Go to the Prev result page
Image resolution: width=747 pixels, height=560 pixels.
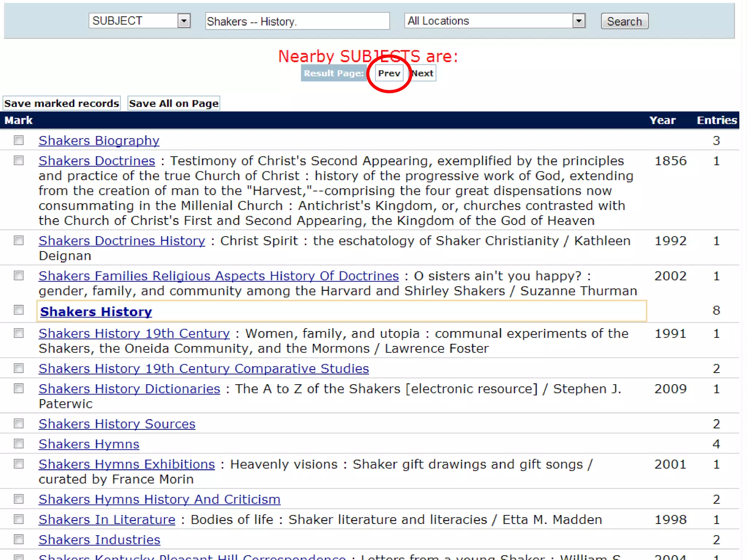pyautogui.click(x=389, y=73)
